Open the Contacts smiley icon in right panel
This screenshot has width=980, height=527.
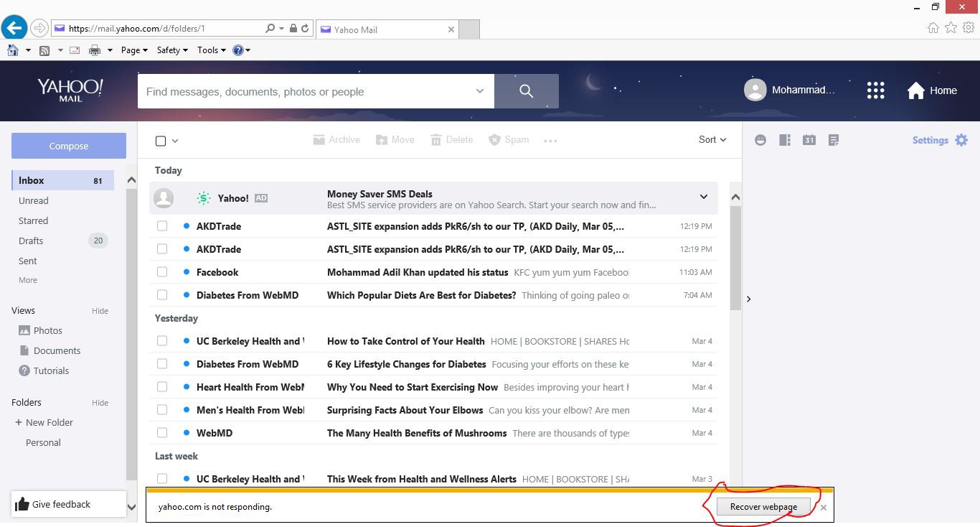(760, 140)
